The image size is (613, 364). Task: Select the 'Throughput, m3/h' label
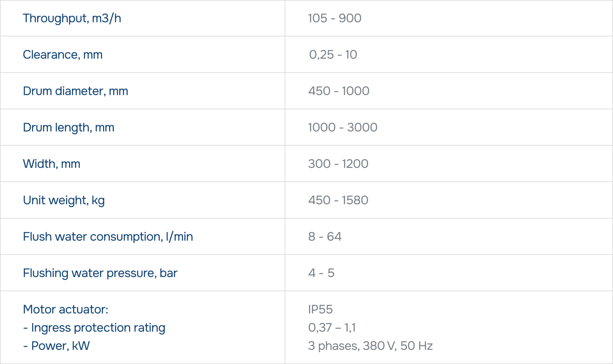[x=72, y=18]
